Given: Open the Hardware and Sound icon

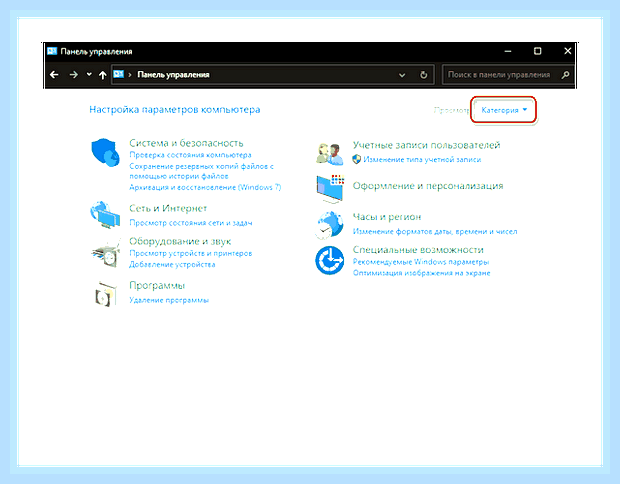Looking at the screenshot, I should (105, 253).
